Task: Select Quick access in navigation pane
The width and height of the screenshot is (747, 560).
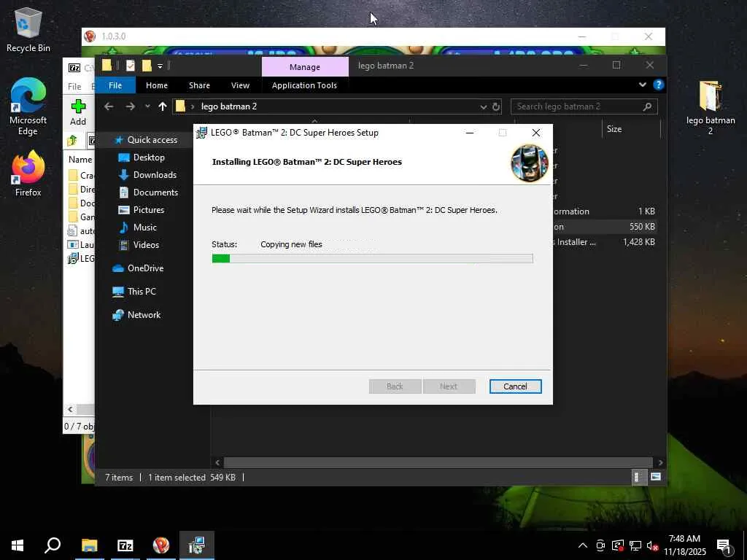Action: (152, 139)
